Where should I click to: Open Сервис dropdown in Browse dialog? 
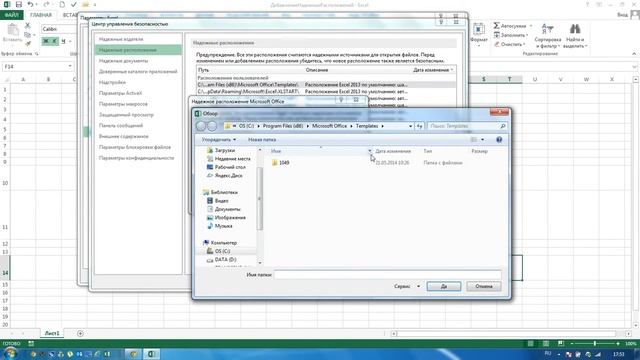coord(407,286)
